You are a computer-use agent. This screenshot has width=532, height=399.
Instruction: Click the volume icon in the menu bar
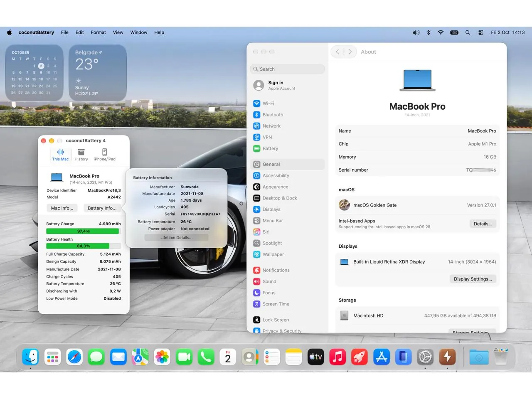point(416,32)
